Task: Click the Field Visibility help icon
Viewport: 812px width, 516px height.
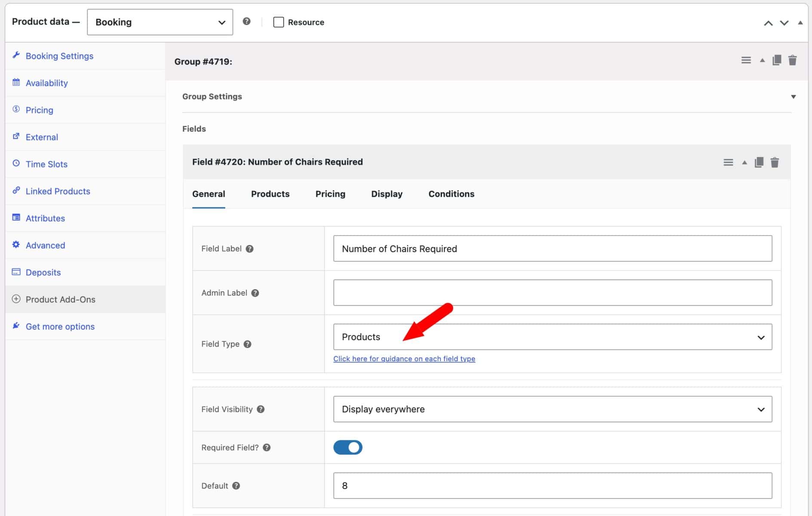Action: 260,409
